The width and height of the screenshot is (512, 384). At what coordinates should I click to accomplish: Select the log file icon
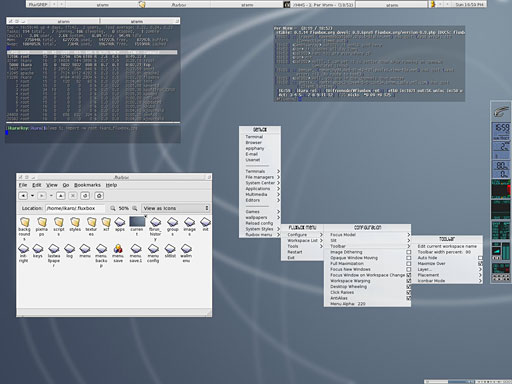(x=69, y=248)
